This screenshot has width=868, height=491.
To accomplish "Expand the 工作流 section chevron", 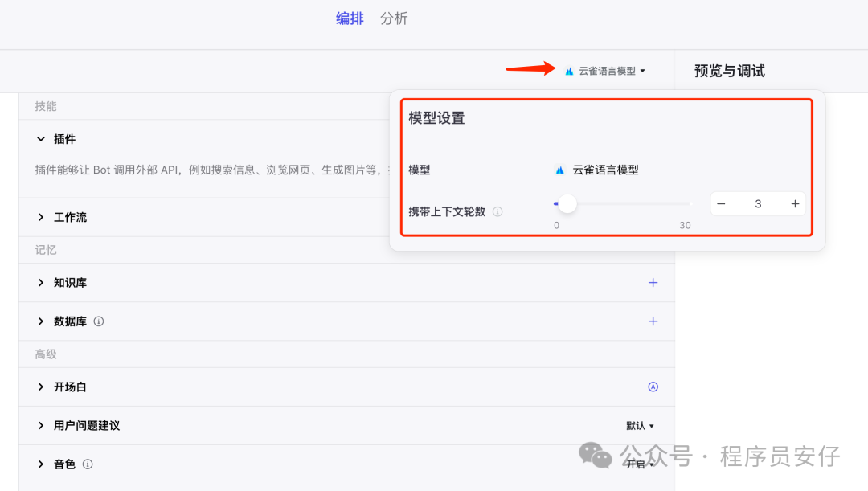I will pos(41,217).
